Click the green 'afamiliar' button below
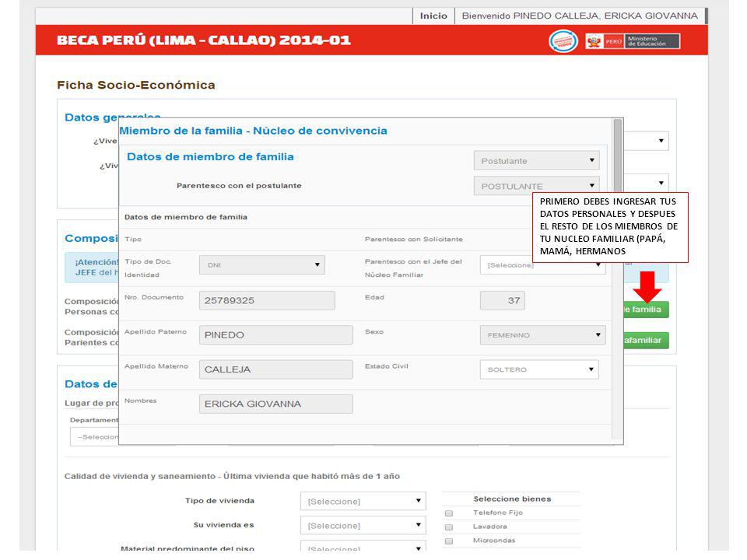The image size is (747, 560). (646, 340)
